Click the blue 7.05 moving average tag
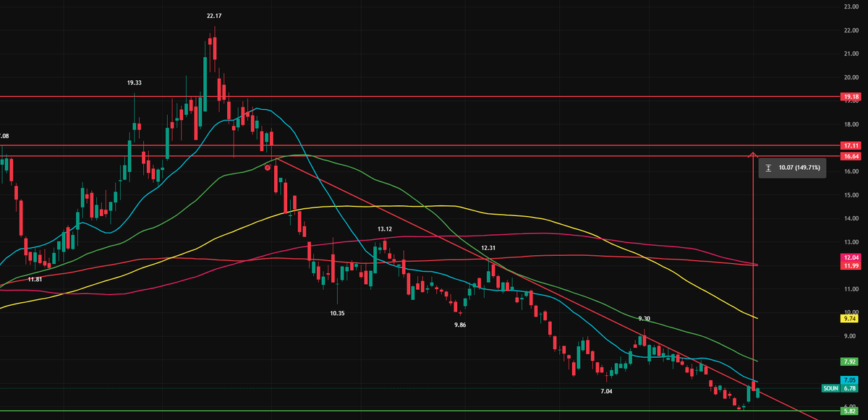This screenshot has width=868, height=420. point(849,380)
